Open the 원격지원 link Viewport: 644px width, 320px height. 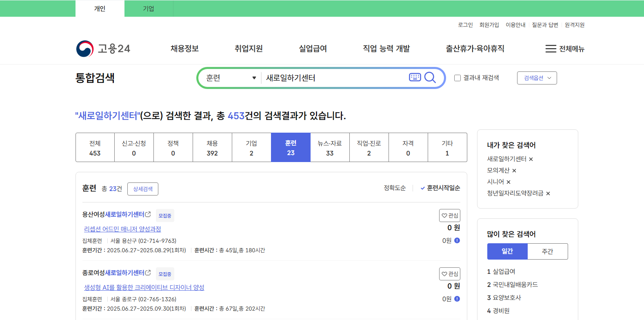point(575,25)
